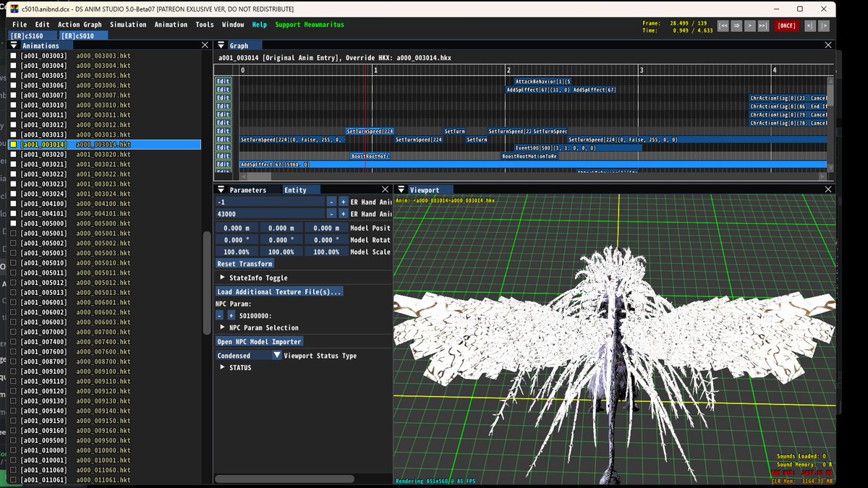
Task: Click Load Additional Texture File(s)... button
Action: (279, 292)
